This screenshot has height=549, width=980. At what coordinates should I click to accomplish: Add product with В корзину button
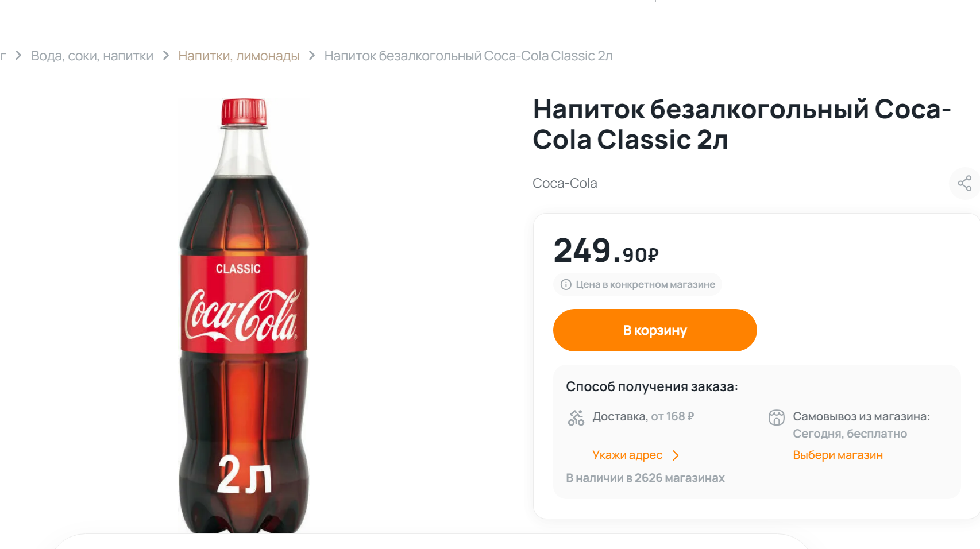tap(655, 330)
